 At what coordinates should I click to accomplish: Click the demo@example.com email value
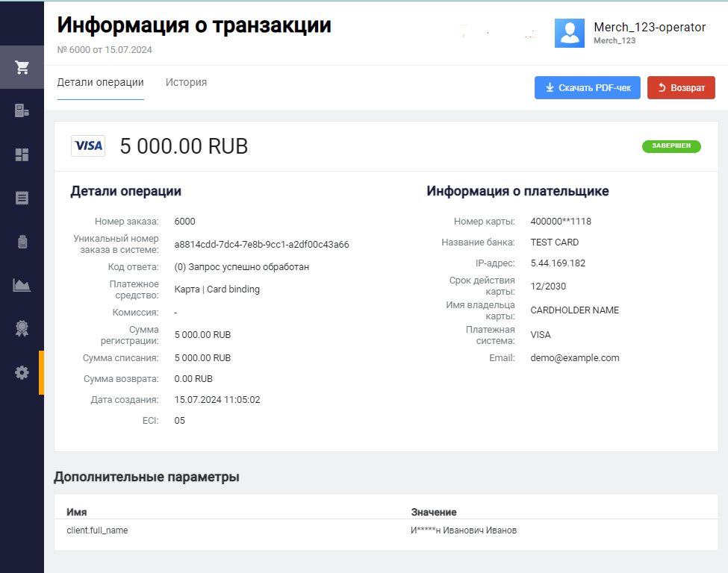pyautogui.click(x=574, y=358)
